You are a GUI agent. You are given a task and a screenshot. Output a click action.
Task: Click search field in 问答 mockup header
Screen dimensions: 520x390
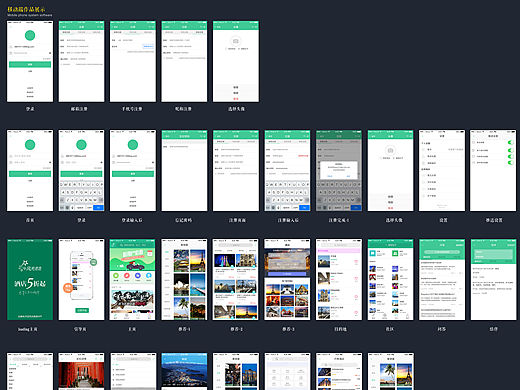coord(442,252)
